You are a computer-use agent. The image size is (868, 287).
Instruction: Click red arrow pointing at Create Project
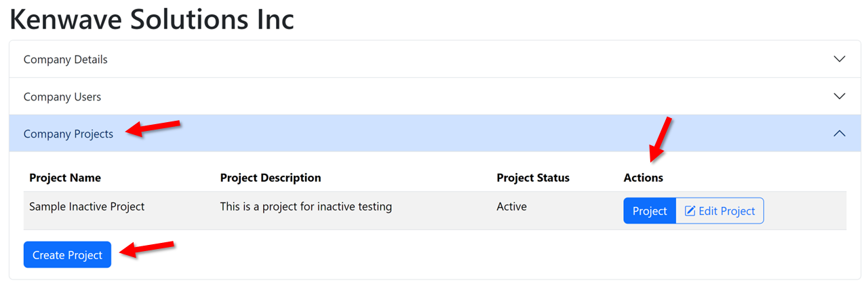(x=148, y=249)
